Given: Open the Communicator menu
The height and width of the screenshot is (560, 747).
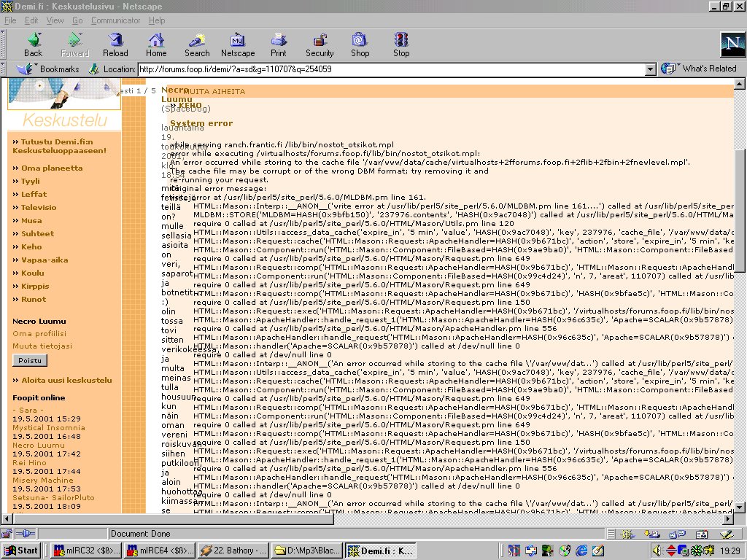Looking at the screenshot, I should pyautogui.click(x=116, y=20).
